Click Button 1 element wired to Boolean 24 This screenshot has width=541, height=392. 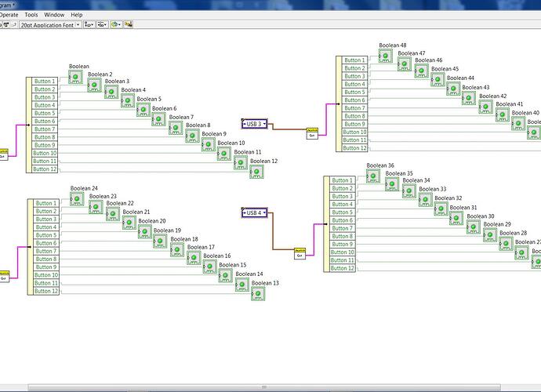point(46,203)
